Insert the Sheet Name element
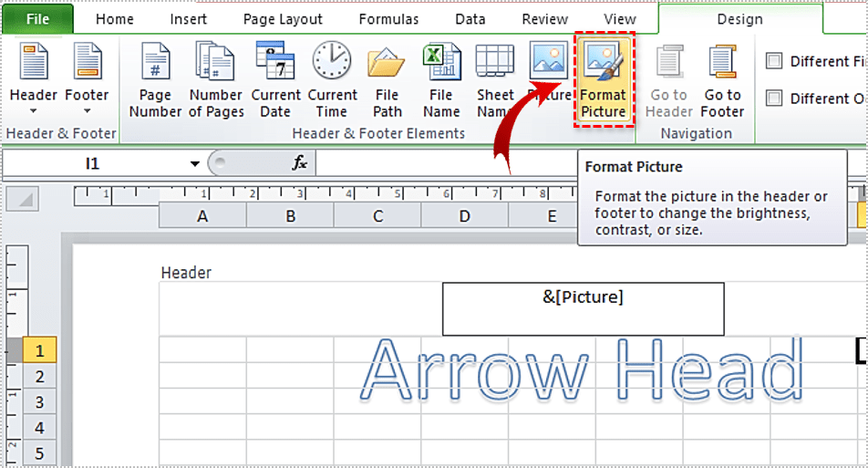The image size is (868, 468). tap(495, 80)
